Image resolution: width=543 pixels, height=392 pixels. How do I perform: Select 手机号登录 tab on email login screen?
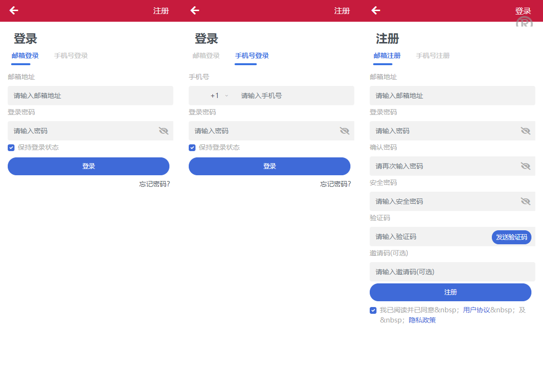pyautogui.click(x=71, y=56)
